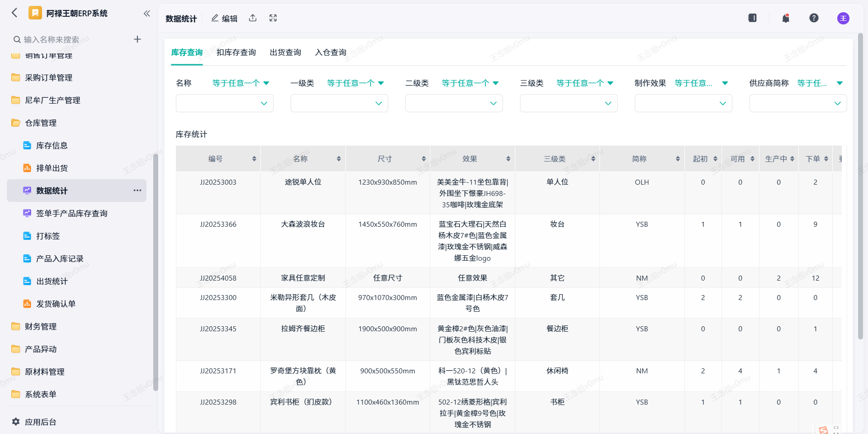Open the book/docs panel icon
Screen dimensions: 868x434
pyautogui.click(x=752, y=18)
